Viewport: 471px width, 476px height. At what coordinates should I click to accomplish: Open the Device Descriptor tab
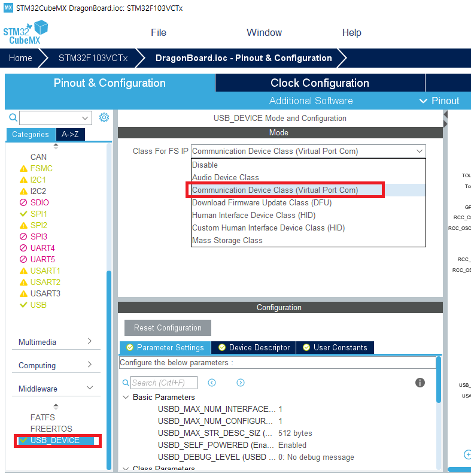pos(254,348)
